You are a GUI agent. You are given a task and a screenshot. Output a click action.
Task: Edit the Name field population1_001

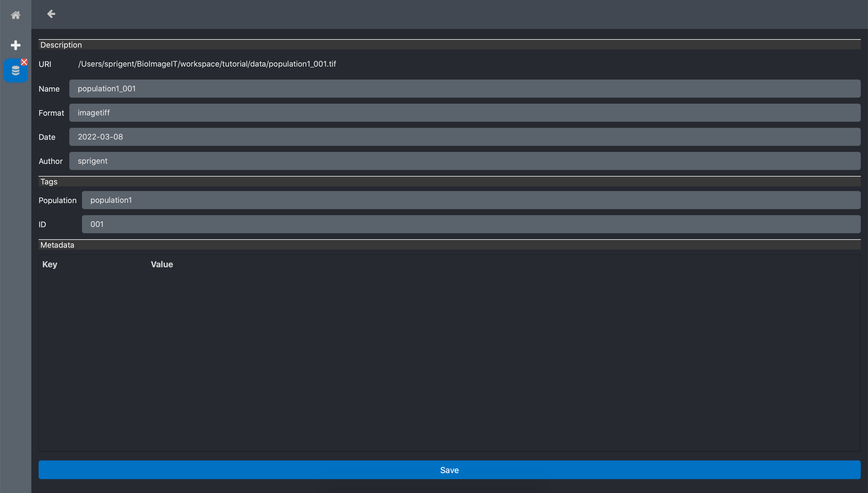click(x=465, y=89)
